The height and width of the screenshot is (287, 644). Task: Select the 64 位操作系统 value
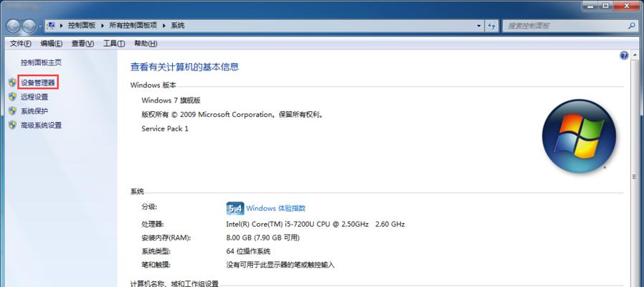(248, 251)
